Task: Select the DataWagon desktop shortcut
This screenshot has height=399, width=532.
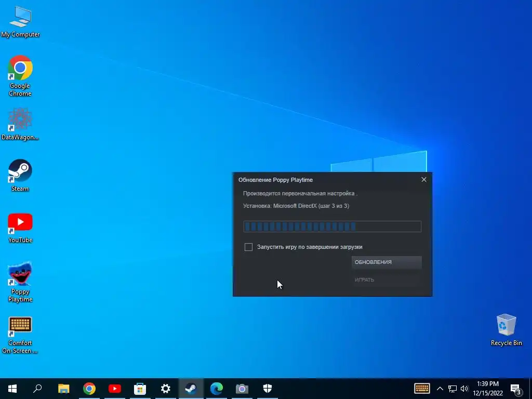Action: point(20,124)
